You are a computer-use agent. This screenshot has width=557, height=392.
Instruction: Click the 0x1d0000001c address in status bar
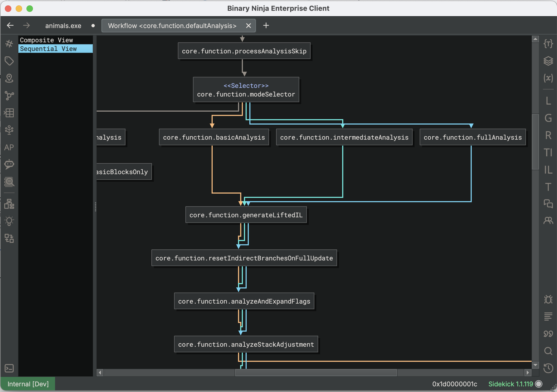pyautogui.click(x=455, y=384)
